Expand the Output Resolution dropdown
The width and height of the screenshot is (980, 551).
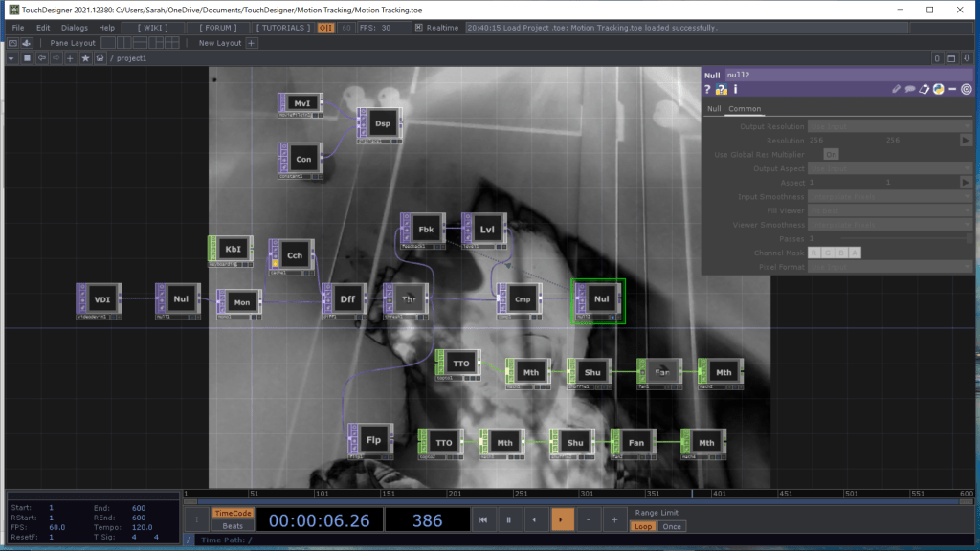point(890,126)
